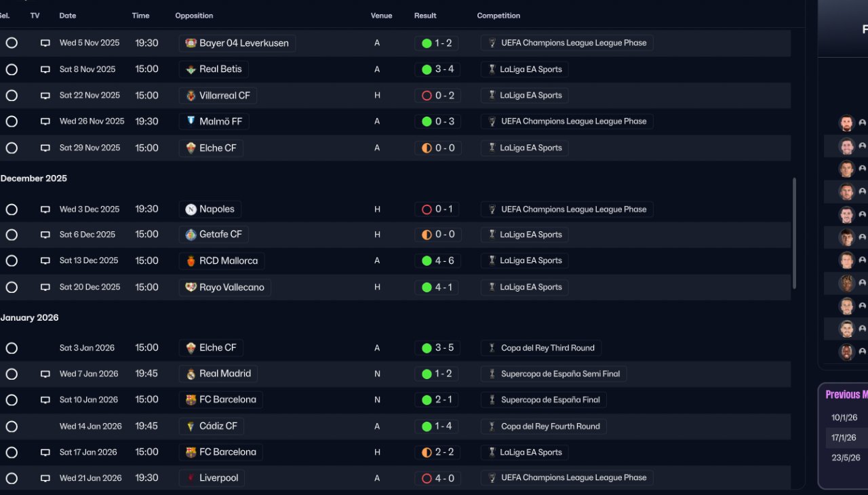
Task: Click the Rayo Vallecano crest icon
Action: (x=191, y=288)
